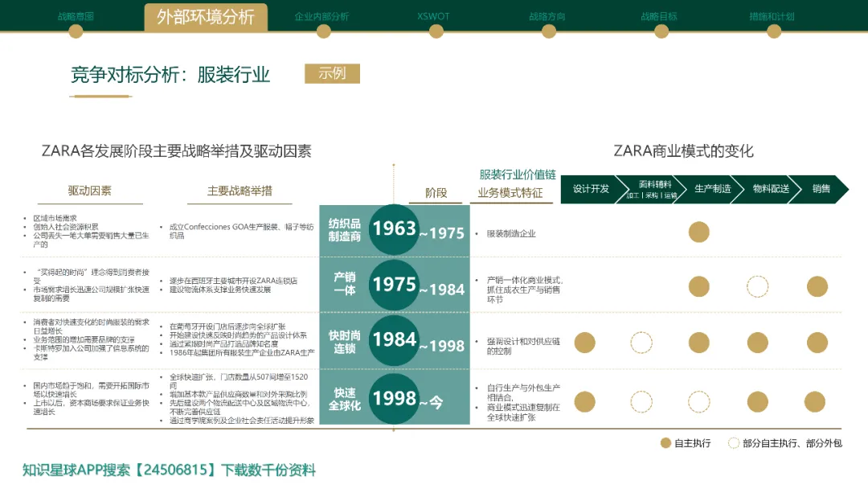Select the 物料配送 value chain arrow
868x489 pixels.
771,189
